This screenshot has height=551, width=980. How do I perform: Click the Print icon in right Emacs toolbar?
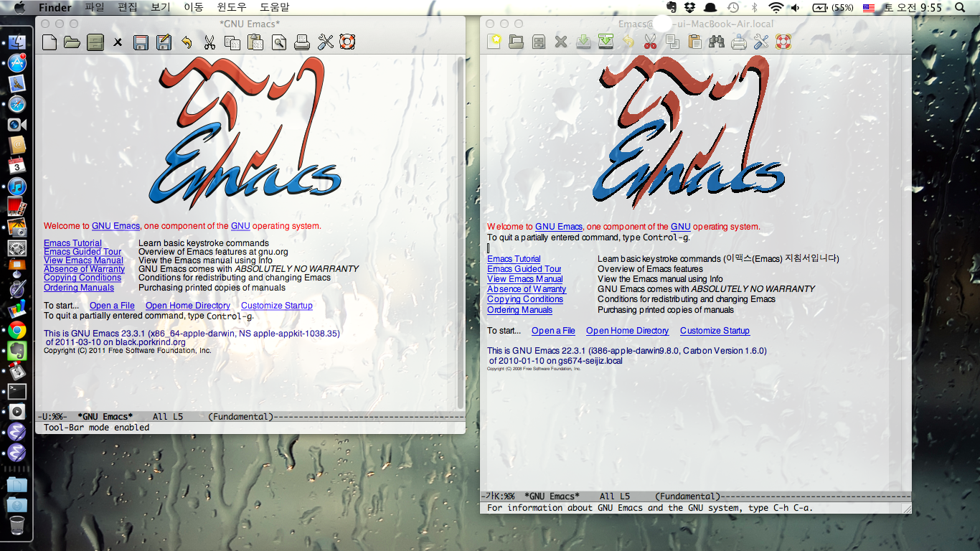click(739, 42)
